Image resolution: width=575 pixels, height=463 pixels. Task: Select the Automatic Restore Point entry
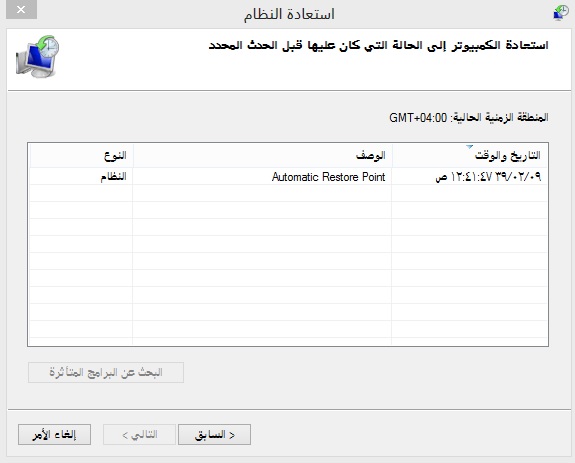288,177
